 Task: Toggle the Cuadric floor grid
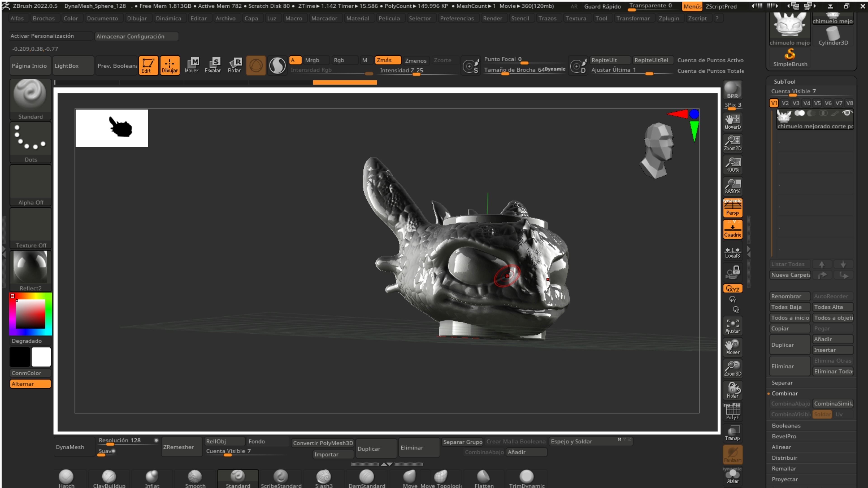[733, 229]
